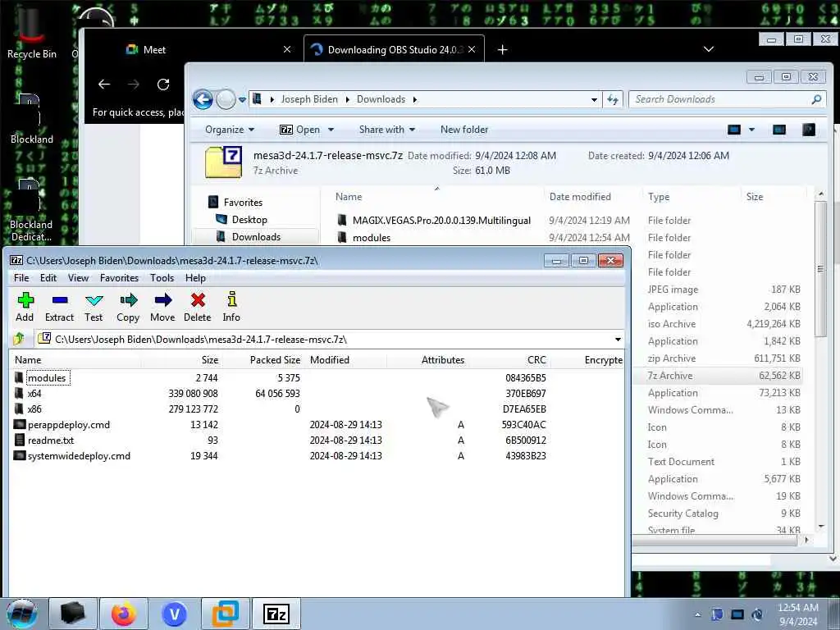This screenshot has width=840, height=630.
Task: Open a new browser tab
Action: click(x=502, y=50)
